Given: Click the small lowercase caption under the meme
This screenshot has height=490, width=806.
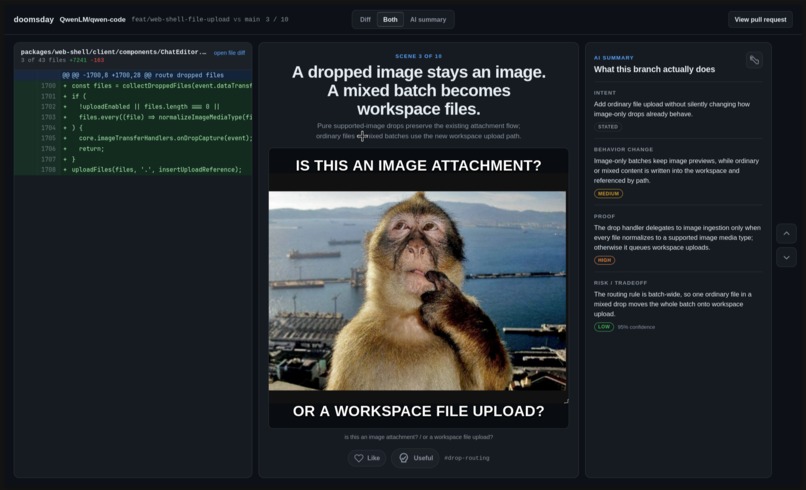Looking at the screenshot, I should [418, 437].
